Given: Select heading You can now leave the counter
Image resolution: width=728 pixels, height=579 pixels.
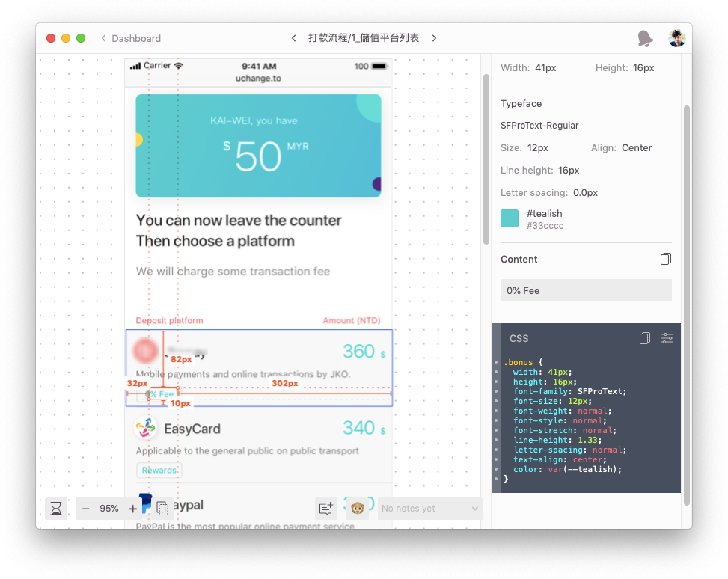Looking at the screenshot, I should 239,220.
